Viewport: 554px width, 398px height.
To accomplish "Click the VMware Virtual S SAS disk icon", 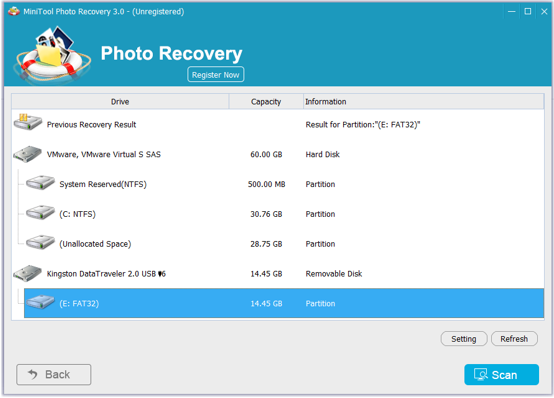I will pos(28,154).
